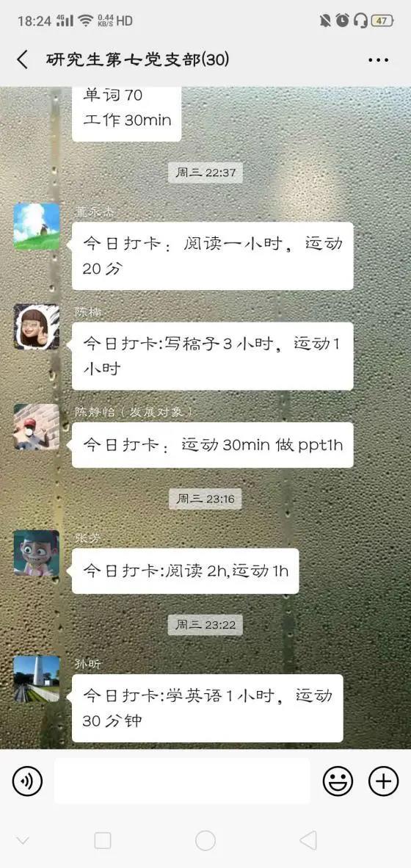Select the message 运动 30min 做 ppt1h
Viewport: 411px width, 868px height.
click(x=212, y=445)
